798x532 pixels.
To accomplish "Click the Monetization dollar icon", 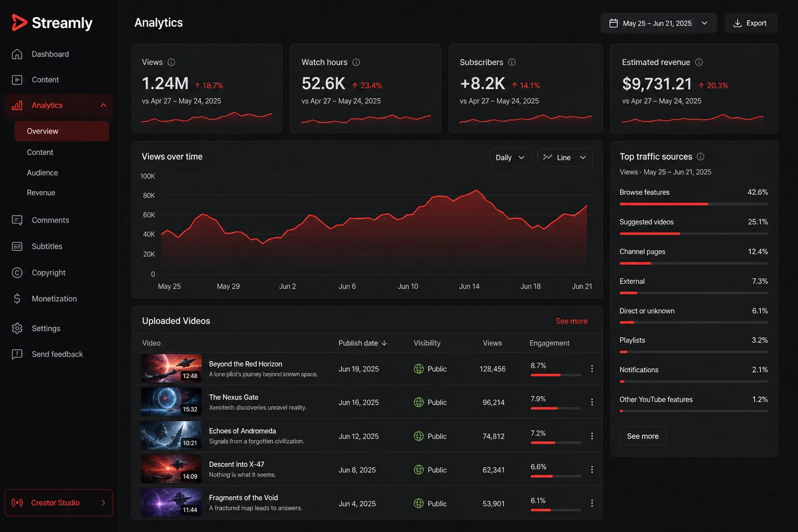I will pyautogui.click(x=17, y=299).
